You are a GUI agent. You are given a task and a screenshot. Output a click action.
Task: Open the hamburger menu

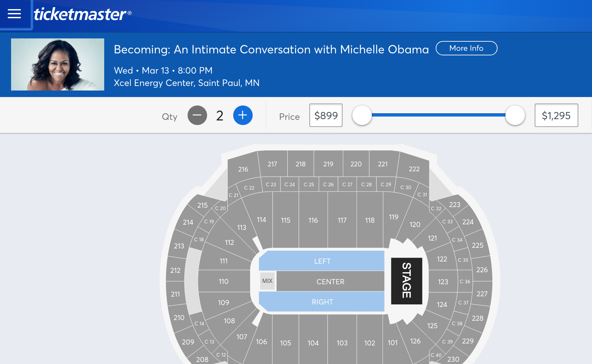[14, 14]
